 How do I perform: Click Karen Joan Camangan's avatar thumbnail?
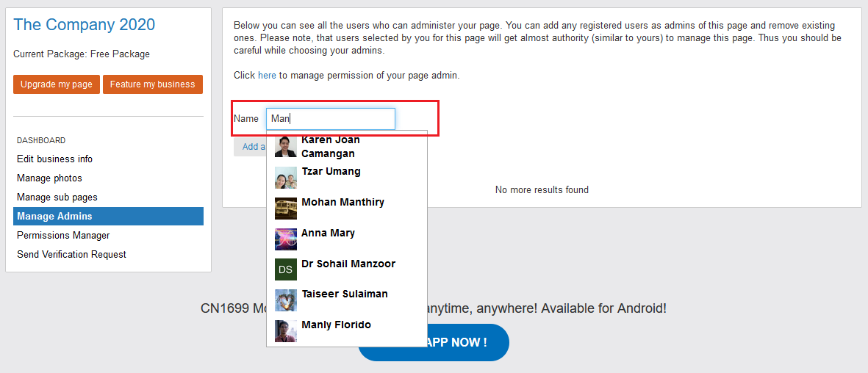click(286, 147)
